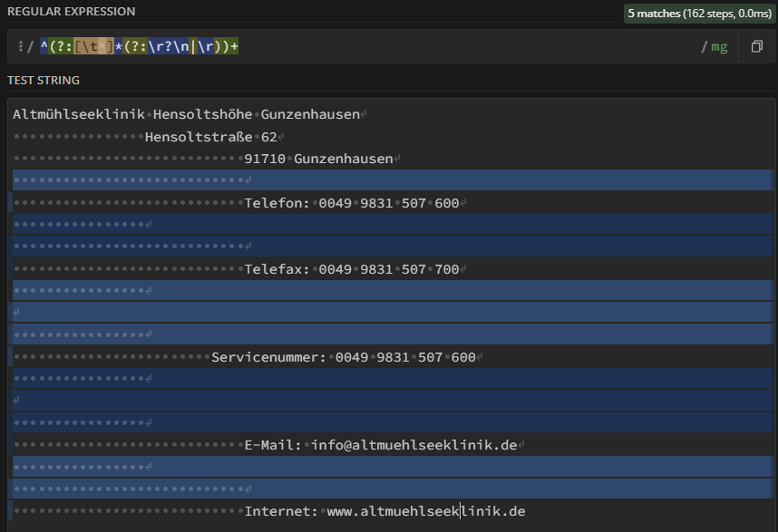Click the Telefax: 0049 9831 507 700 line

pyautogui.click(x=352, y=269)
